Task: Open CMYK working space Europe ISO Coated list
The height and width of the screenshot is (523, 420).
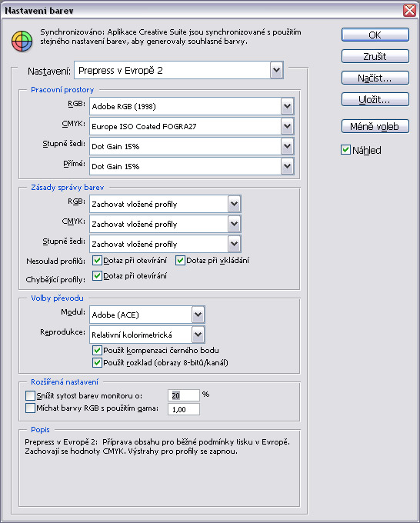Action: pos(192,126)
